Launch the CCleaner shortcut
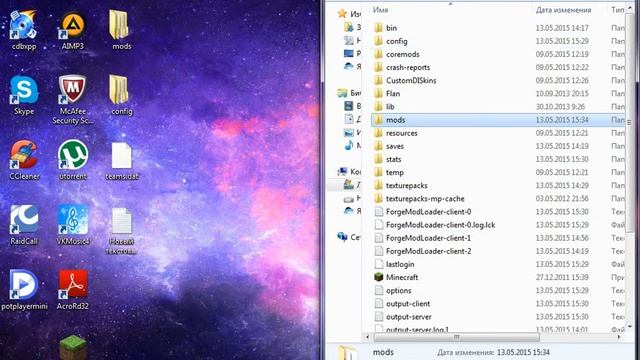Viewport: 640px width, 360px height. [24, 160]
